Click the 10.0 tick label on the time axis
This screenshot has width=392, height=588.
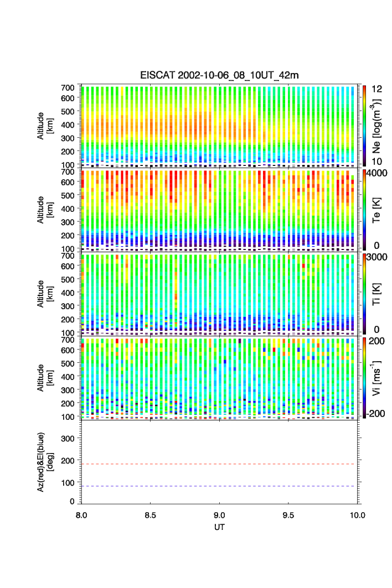point(357,515)
